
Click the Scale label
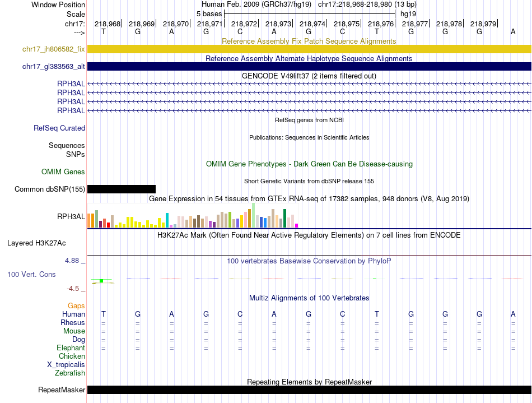pos(76,14)
